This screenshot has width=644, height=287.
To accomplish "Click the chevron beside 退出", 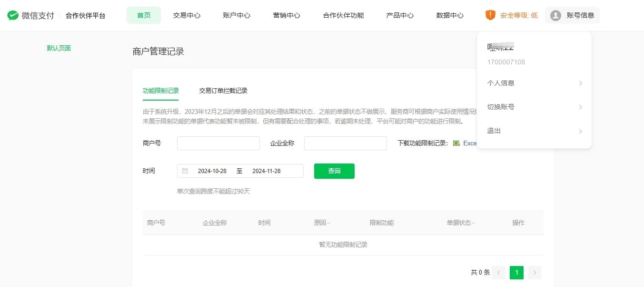I will tap(580, 132).
